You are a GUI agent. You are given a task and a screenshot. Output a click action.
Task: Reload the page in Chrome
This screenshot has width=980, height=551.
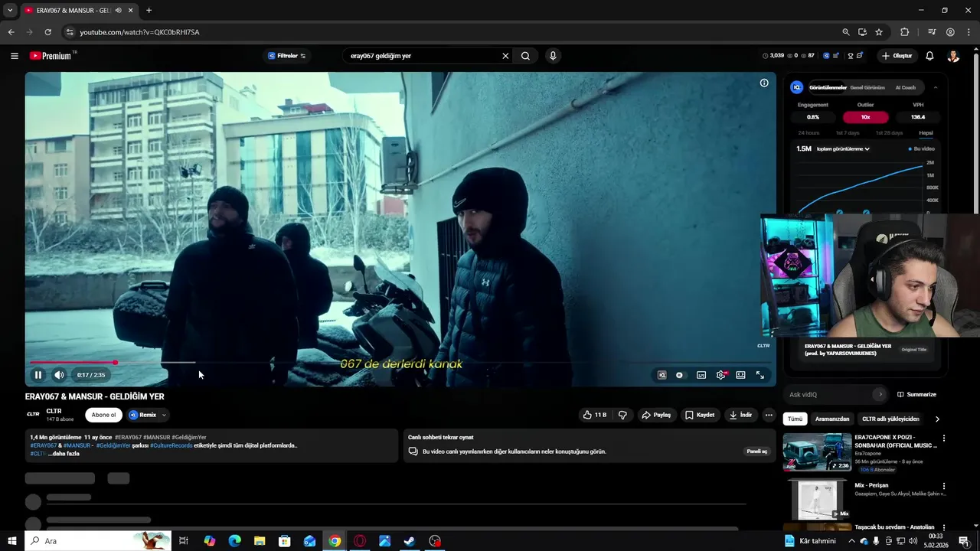47,32
